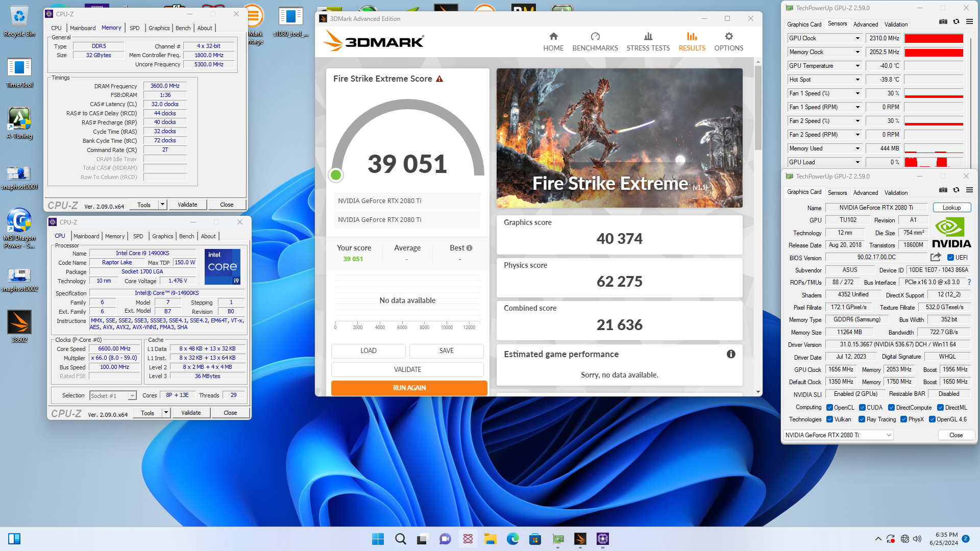Switch to the SPD tab in the upper CPU-Z window
The width and height of the screenshot is (980, 551).
pos(134,28)
